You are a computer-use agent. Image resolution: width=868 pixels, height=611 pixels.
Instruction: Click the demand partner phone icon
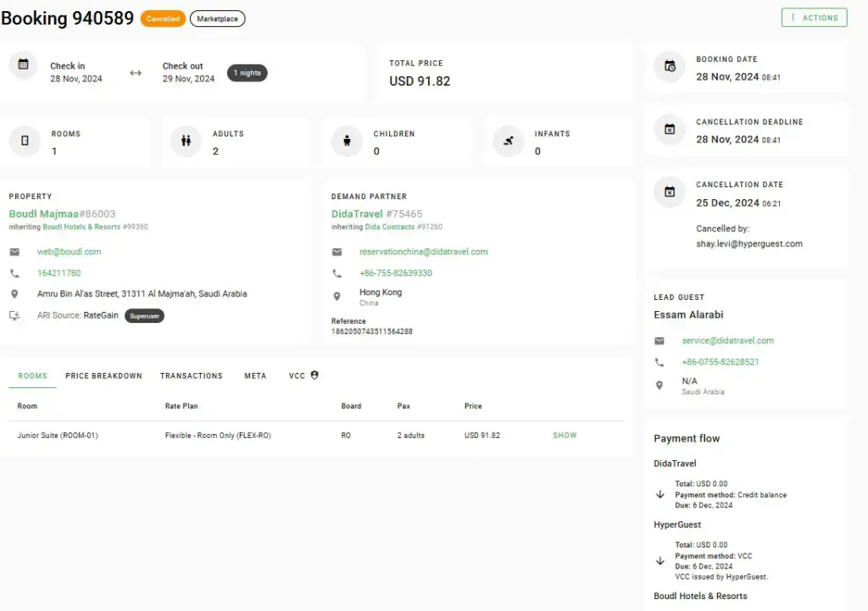pyautogui.click(x=337, y=274)
